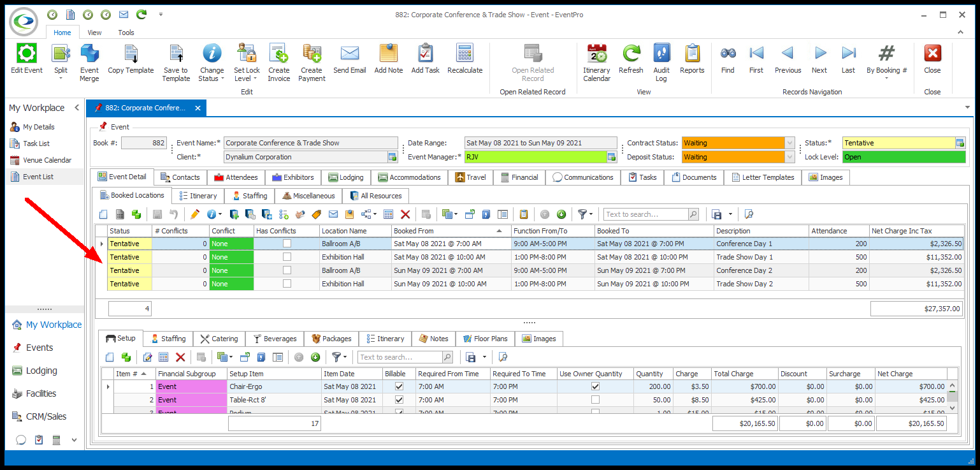980x470 pixels.
Task: Open the Lodging navigation section
Action: [x=41, y=371]
